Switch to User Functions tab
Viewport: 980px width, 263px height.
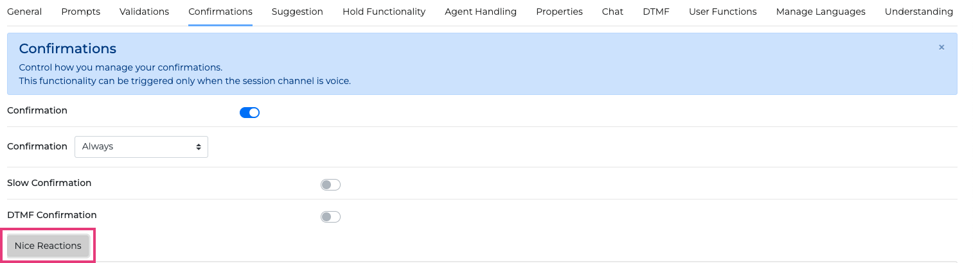pos(722,12)
